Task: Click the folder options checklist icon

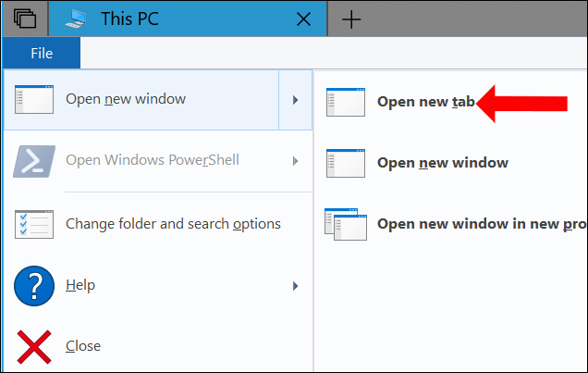Action: pos(34,224)
